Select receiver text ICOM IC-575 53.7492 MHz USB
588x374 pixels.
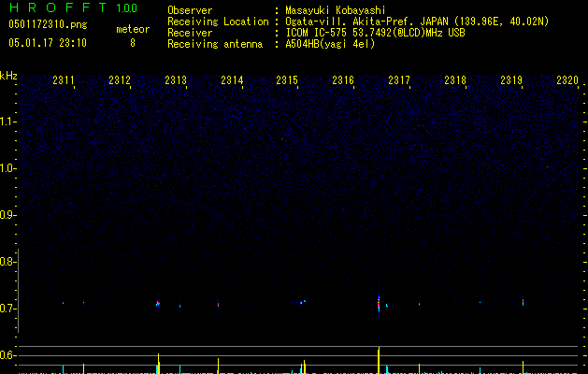[375, 33]
